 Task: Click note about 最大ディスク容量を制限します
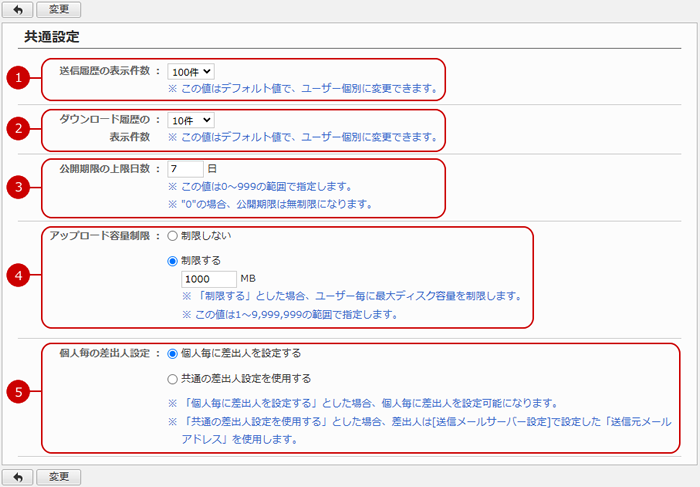coord(352,296)
